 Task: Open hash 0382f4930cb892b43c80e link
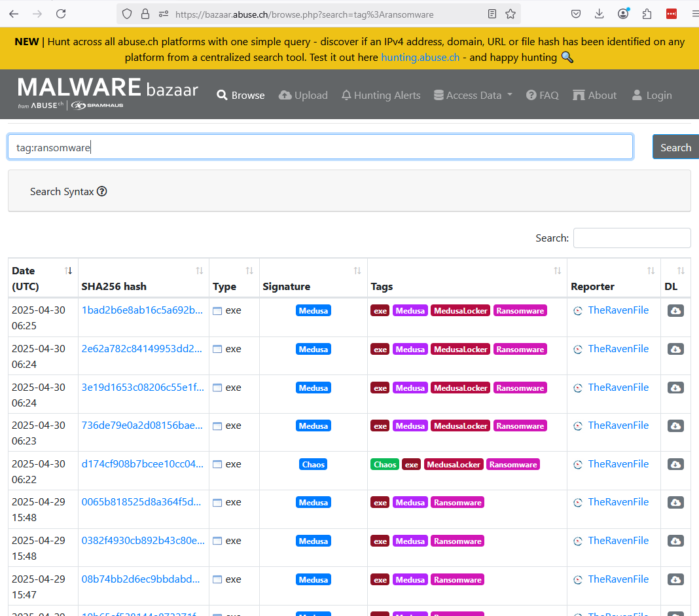pyautogui.click(x=143, y=541)
